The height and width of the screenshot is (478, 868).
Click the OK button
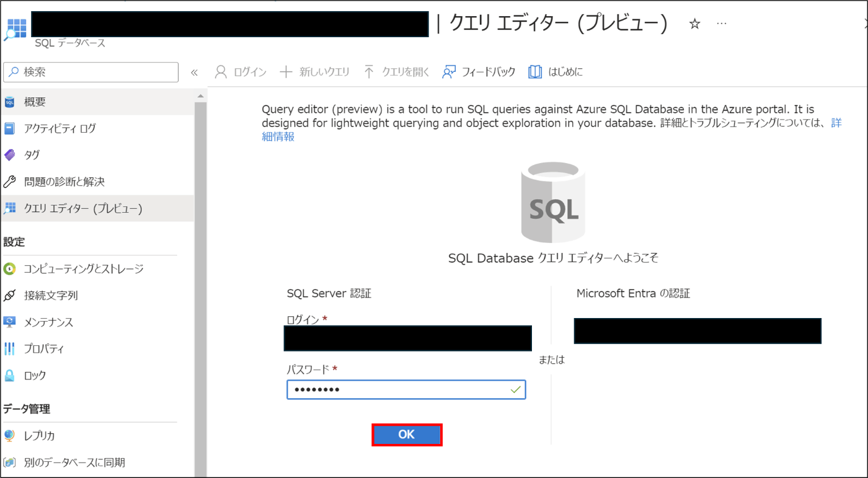(x=407, y=435)
